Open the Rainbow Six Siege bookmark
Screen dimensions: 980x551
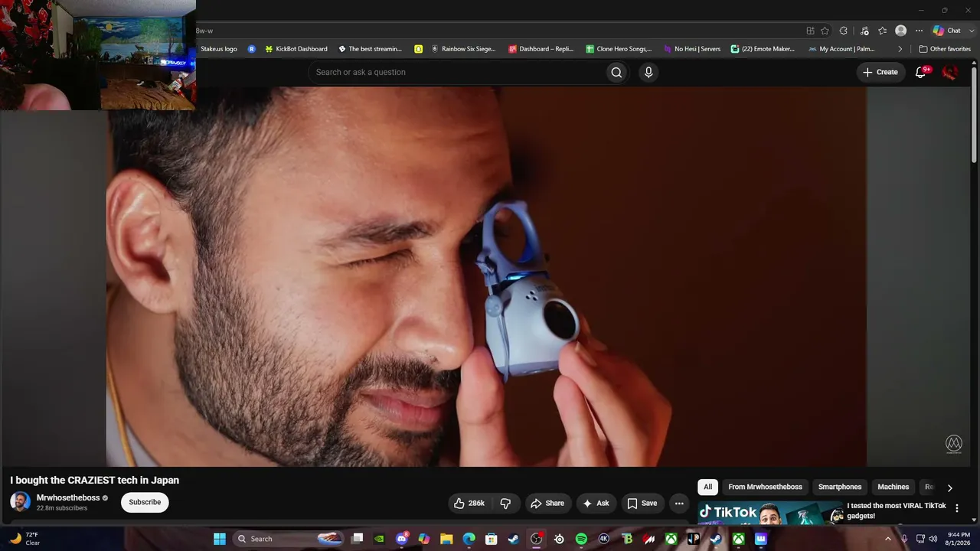(463, 49)
